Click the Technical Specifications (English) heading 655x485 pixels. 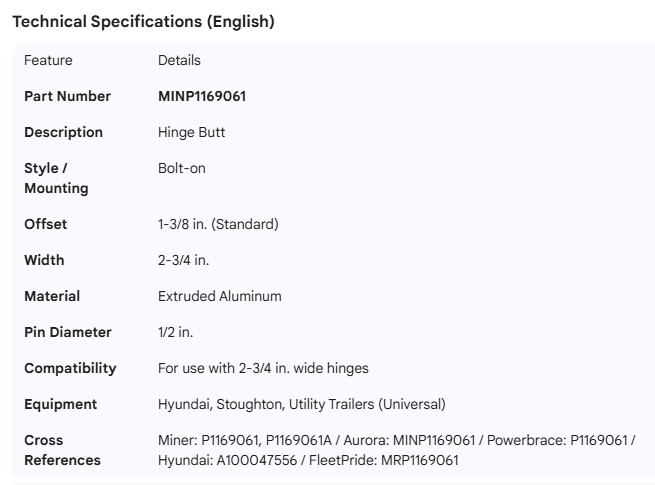pyautogui.click(x=143, y=21)
